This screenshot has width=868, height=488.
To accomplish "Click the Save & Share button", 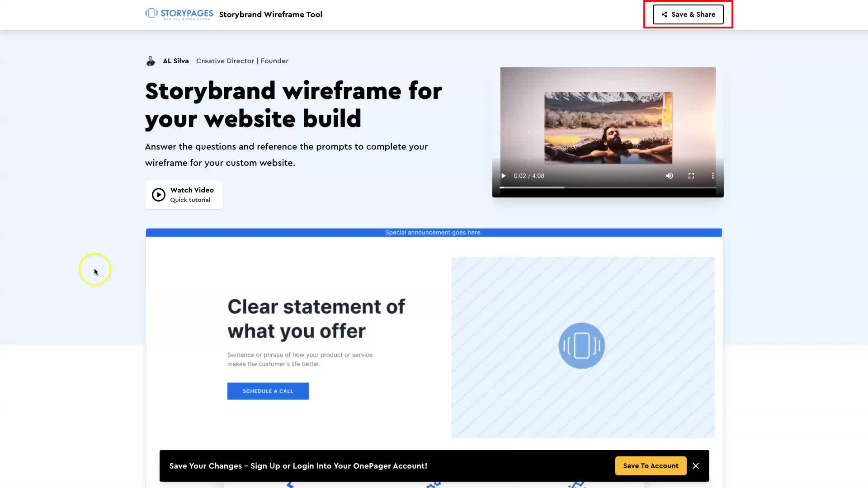I will pyautogui.click(x=688, y=14).
